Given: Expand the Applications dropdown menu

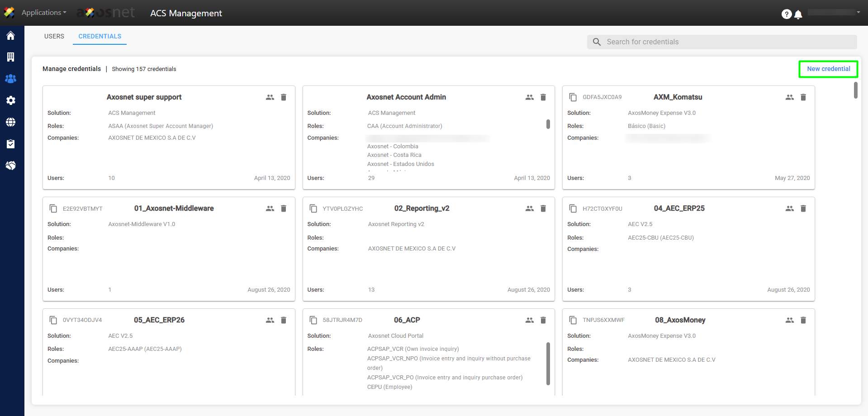Looking at the screenshot, I should pyautogui.click(x=44, y=13).
